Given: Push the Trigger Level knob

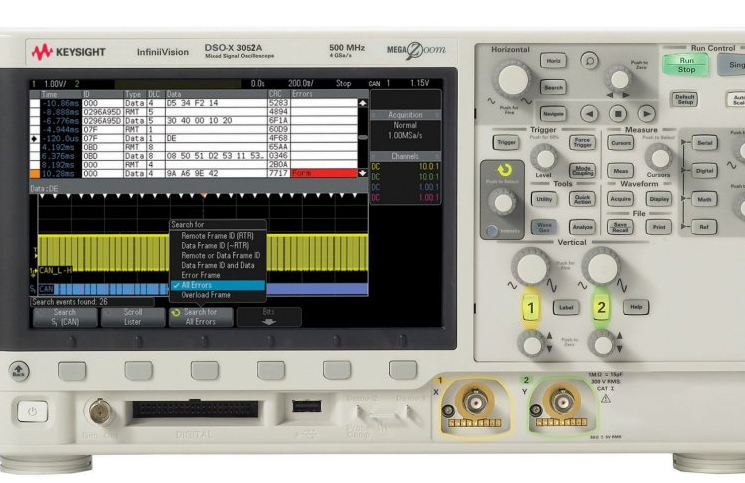Looking at the screenshot, I should tap(544, 158).
